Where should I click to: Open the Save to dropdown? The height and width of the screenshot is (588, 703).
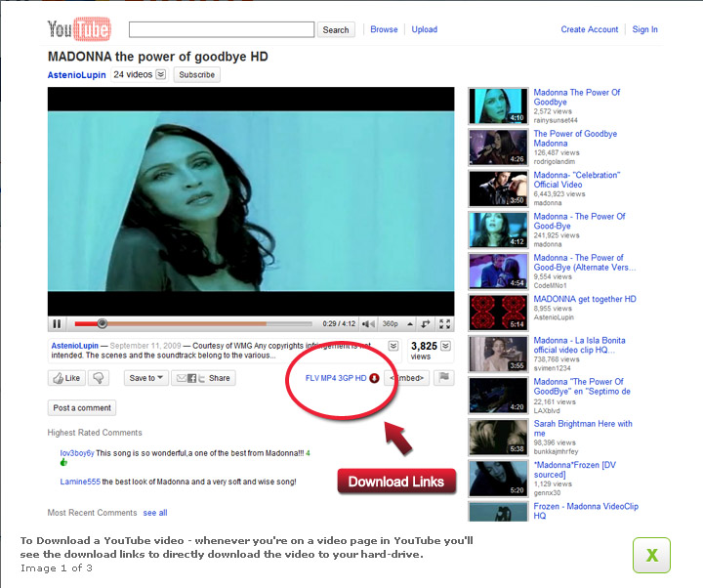tap(146, 378)
